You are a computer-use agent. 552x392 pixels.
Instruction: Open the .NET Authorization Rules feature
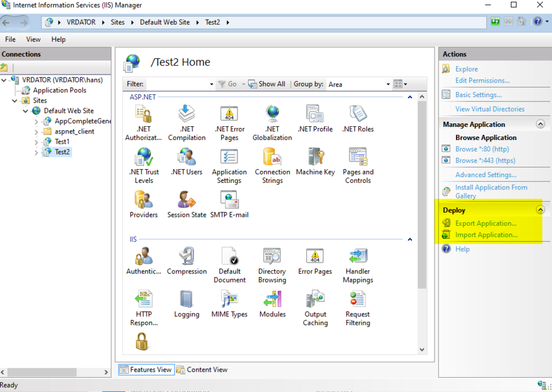click(x=144, y=123)
